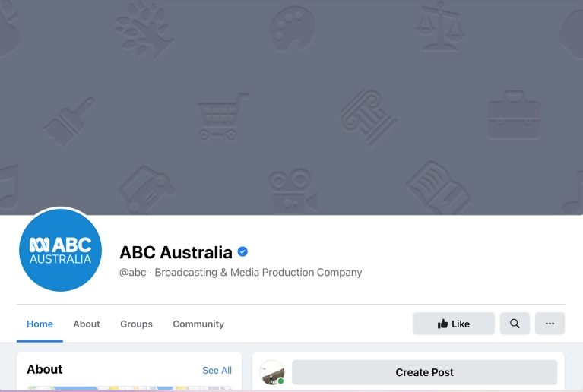Click the Create Post button
583x392 pixels.
click(x=424, y=372)
